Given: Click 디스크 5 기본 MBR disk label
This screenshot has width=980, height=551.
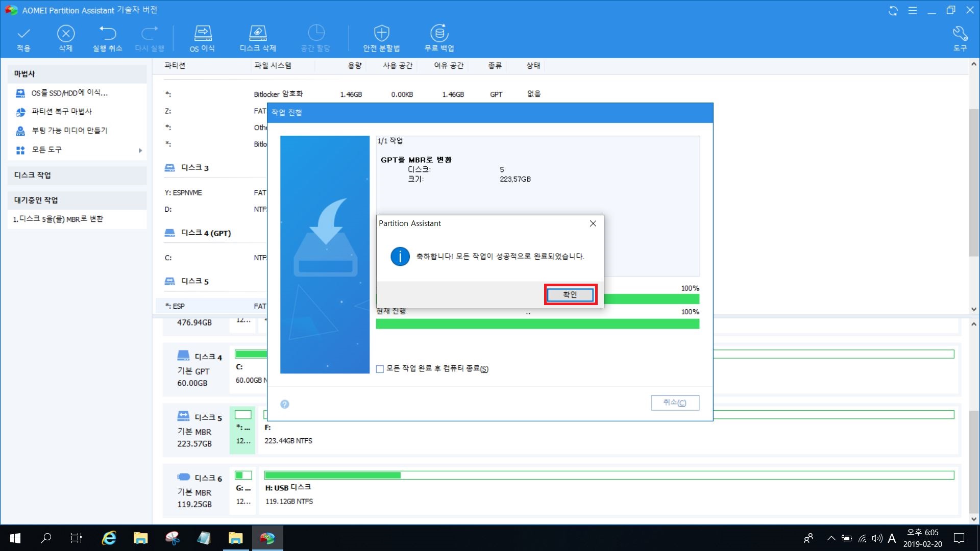Looking at the screenshot, I should pyautogui.click(x=196, y=430).
